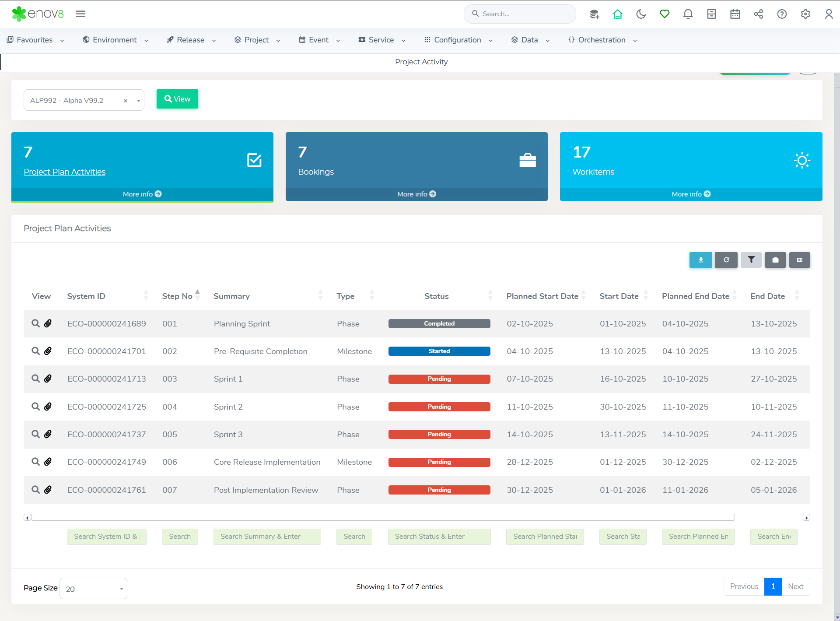Click the horizontal table scrollbar
Viewport: 840px width, 621px height.
pyautogui.click(x=383, y=517)
